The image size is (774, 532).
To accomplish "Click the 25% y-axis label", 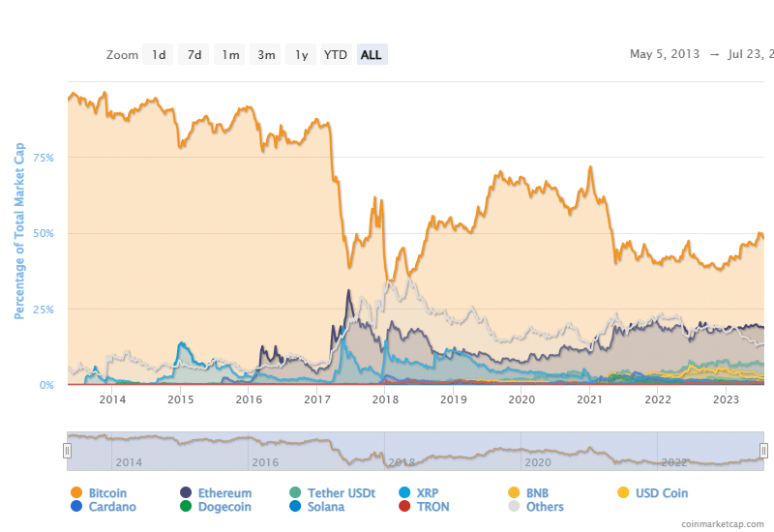I will tap(44, 310).
